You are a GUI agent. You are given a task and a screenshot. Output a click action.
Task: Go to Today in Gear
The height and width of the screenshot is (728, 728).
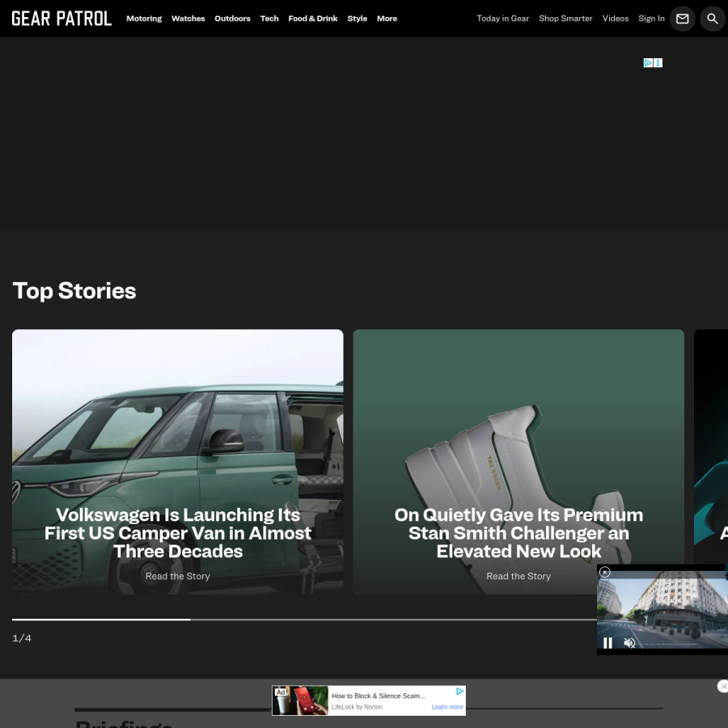coord(503,19)
